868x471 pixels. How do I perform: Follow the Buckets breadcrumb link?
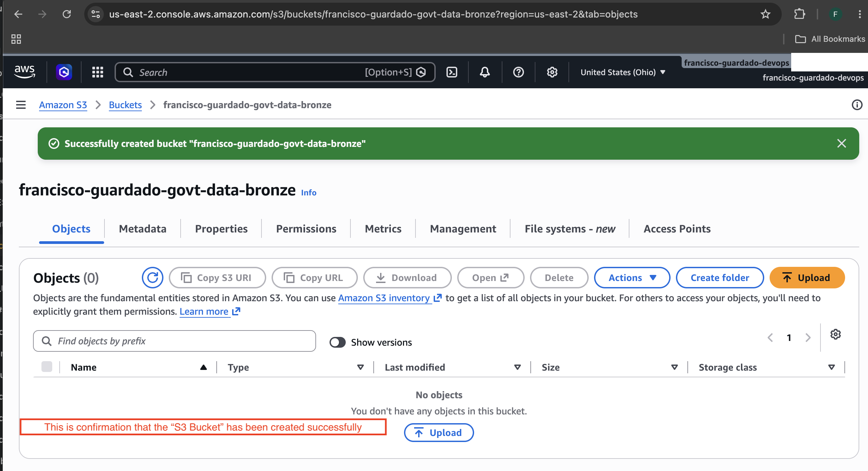(x=125, y=105)
